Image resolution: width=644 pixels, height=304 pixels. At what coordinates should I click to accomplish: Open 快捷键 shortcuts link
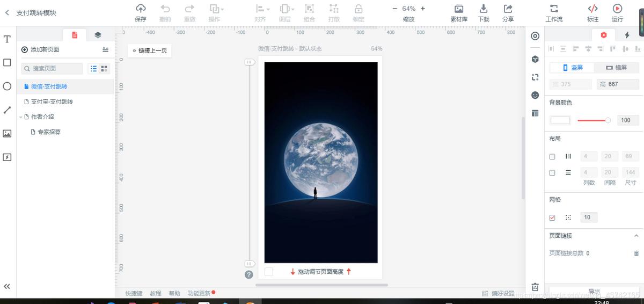coord(134,293)
